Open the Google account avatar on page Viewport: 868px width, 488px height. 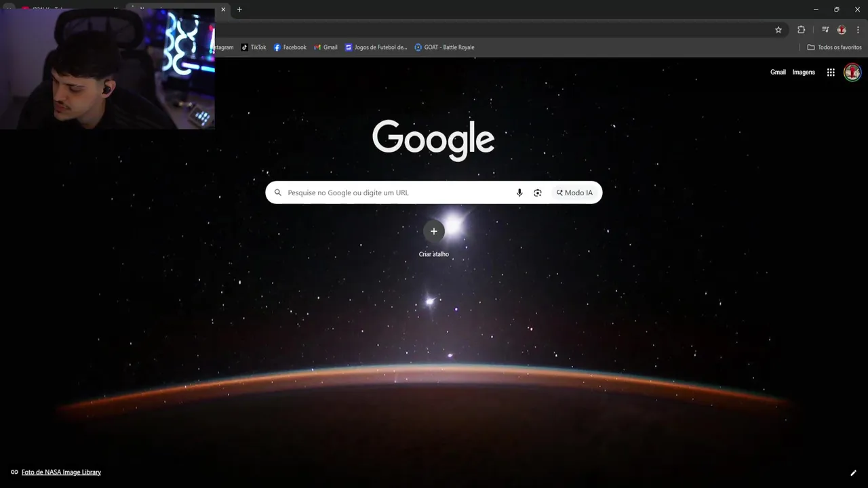(852, 72)
